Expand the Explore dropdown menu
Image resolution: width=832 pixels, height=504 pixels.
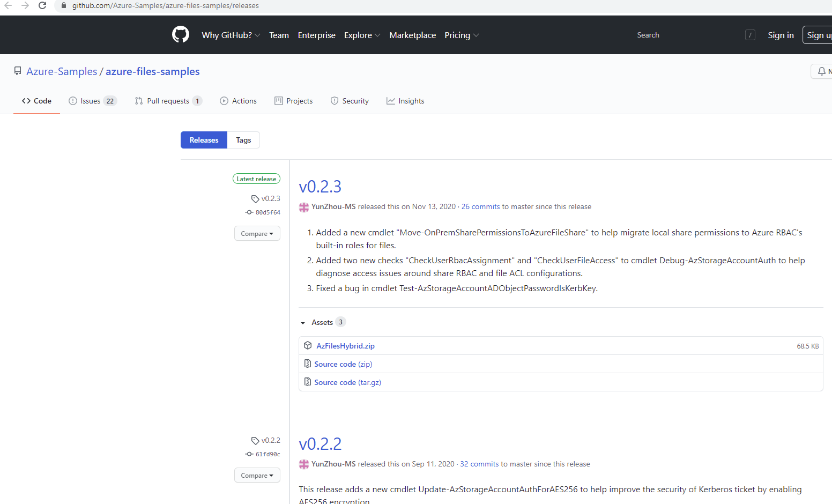pyautogui.click(x=362, y=35)
